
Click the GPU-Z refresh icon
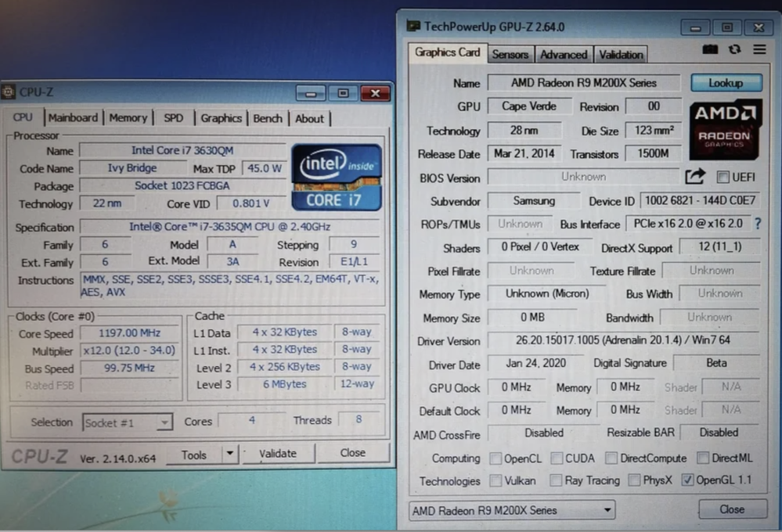[734, 49]
